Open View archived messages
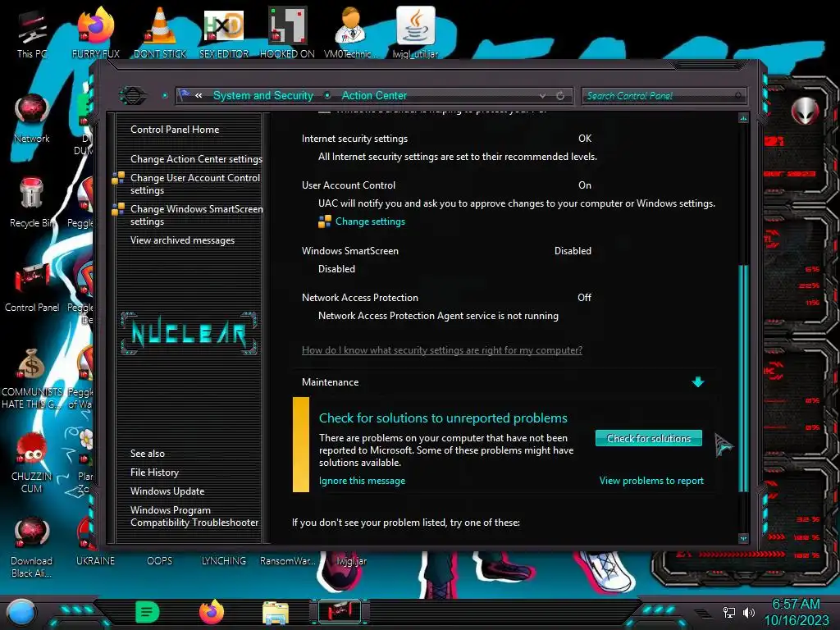Viewport: 840px width, 630px height. click(182, 240)
